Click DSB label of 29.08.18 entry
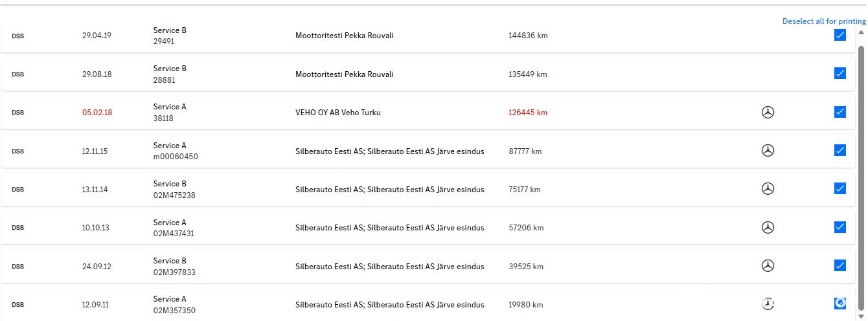This screenshot has height=321, width=868. (x=17, y=74)
